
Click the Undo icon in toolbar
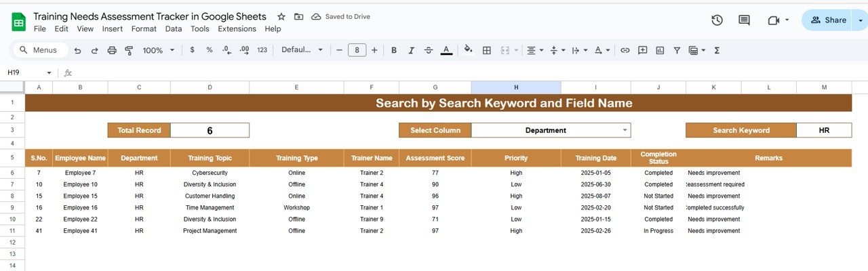[77, 50]
